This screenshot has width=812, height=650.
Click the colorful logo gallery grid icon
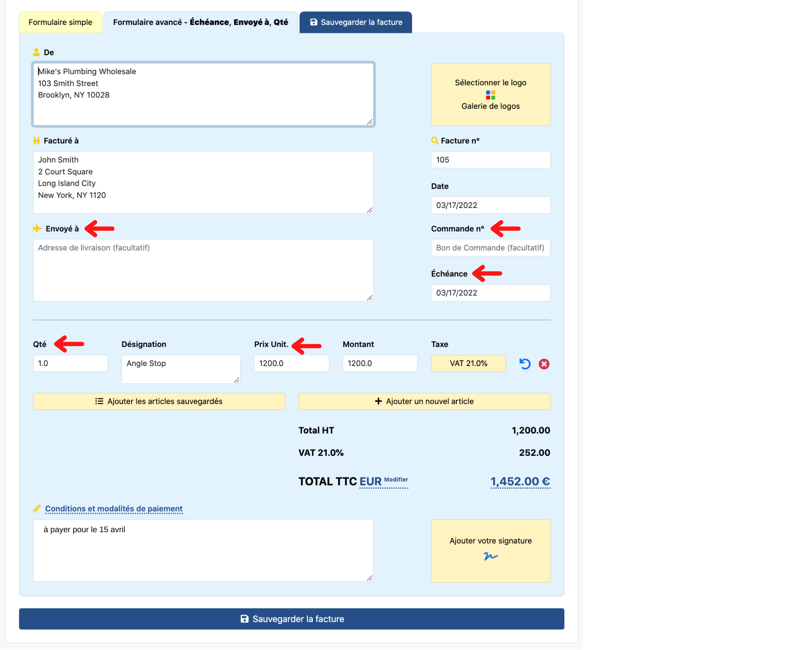(490, 95)
